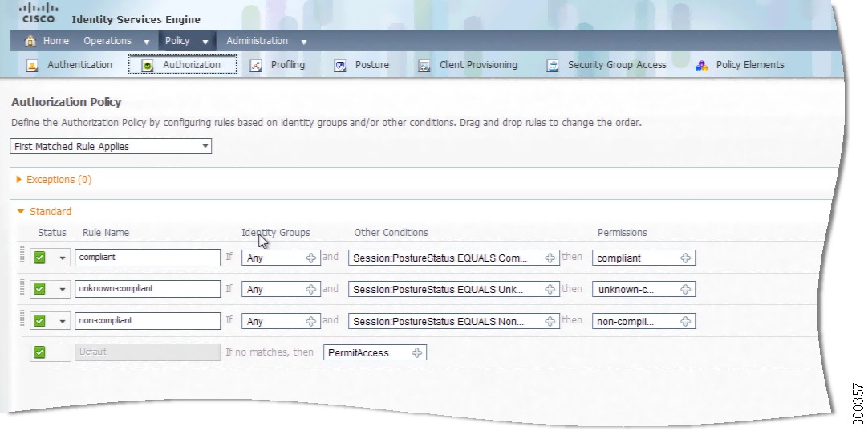868x431 pixels.
Task: Click the non-compliant rule name field
Action: [148, 321]
